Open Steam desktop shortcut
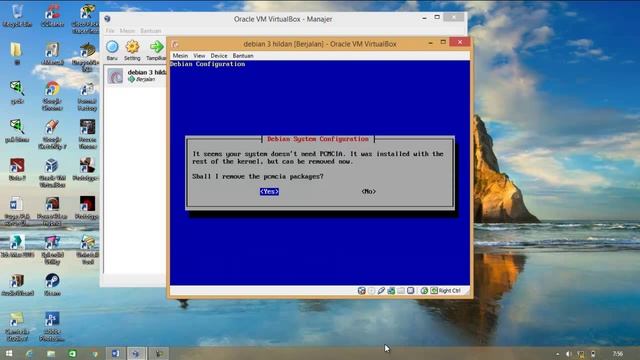Image resolution: width=640 pixels, height=360 pixels. point(52,284)
